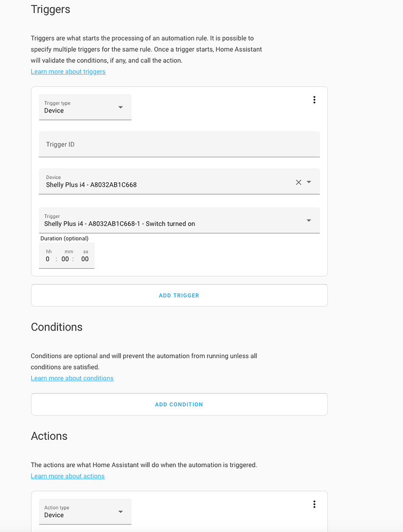
Task: Open the Learn more about conditions link
Action: 72,378
